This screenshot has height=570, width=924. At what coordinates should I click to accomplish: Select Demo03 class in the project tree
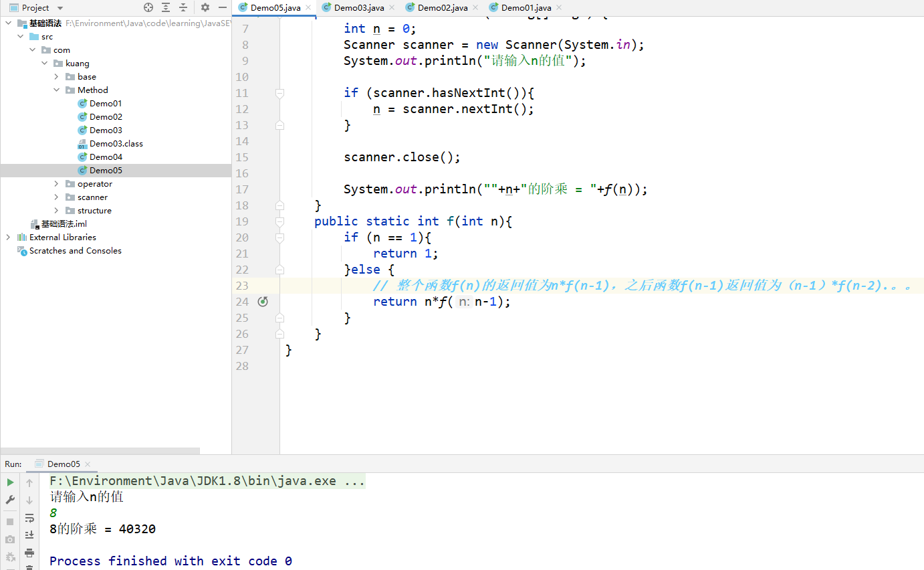point(106,130)
